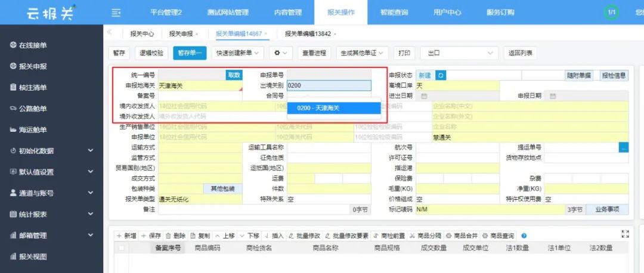Open the 出口 type select box
This screenshot has height=273, width=644.
[x=459, y=53]
